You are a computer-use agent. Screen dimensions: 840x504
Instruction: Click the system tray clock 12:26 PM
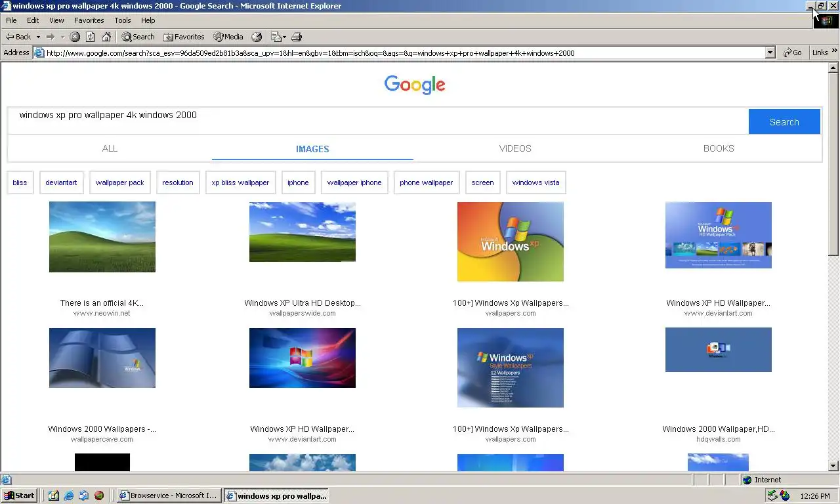(815, 496)
